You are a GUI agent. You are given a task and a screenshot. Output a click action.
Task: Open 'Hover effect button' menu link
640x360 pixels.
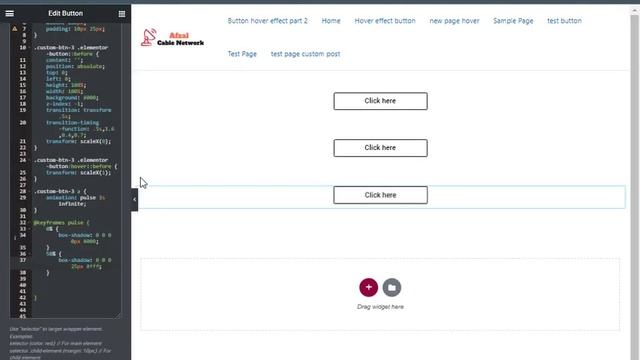385,21
